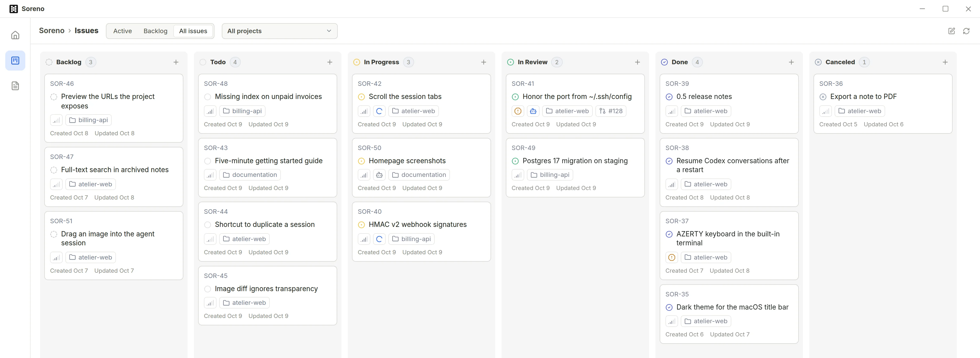Add an issue to In Review column
The width and height of the screenshot is (980, 358).
pos(638,62)
